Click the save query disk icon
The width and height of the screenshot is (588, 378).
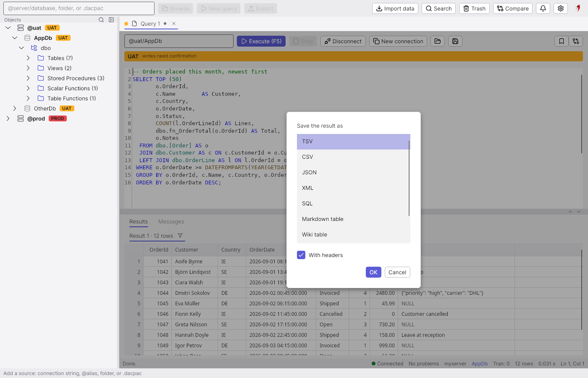[455, 41]
